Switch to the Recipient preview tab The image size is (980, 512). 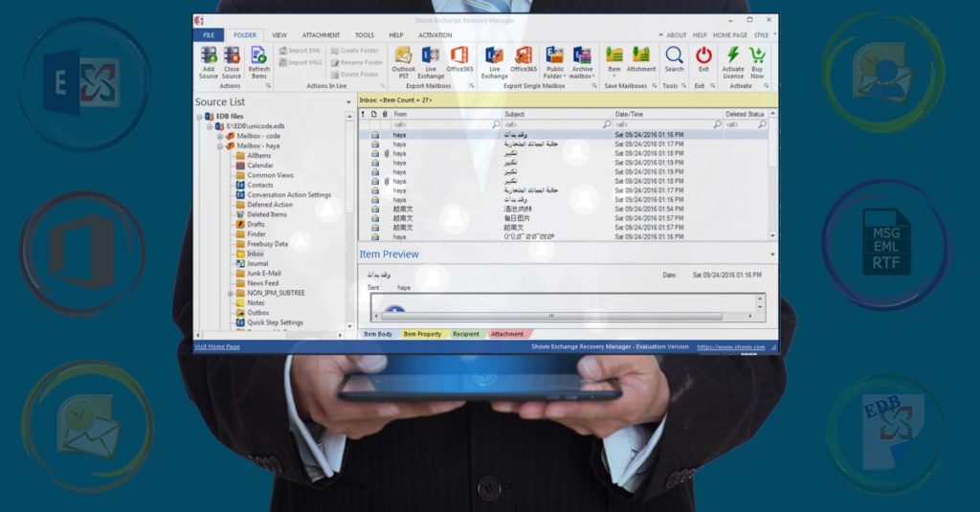(x=466, y=334)
